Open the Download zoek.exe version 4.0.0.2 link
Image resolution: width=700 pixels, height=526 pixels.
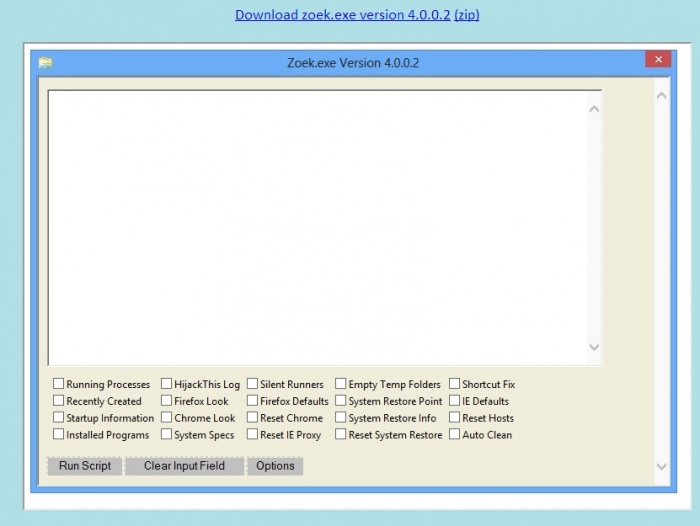click(x=342, y=15)
